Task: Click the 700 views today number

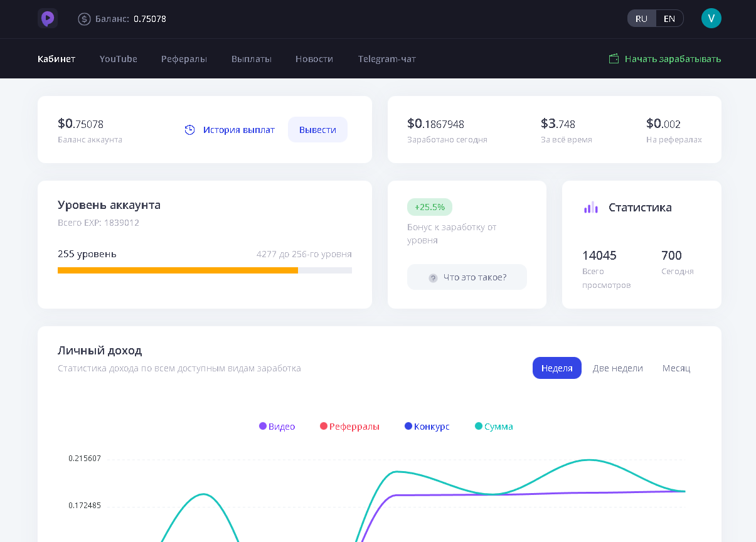Action: point(671,255)
